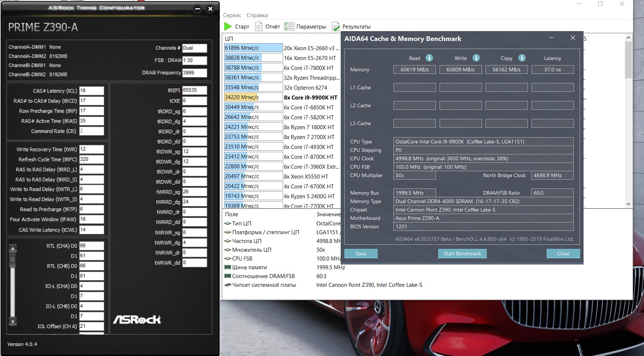This screenshot has width=644, height=356.
Task: Click the Memory Type DDR4-4000 SDRAM field
Action: [x=484, y=201]
